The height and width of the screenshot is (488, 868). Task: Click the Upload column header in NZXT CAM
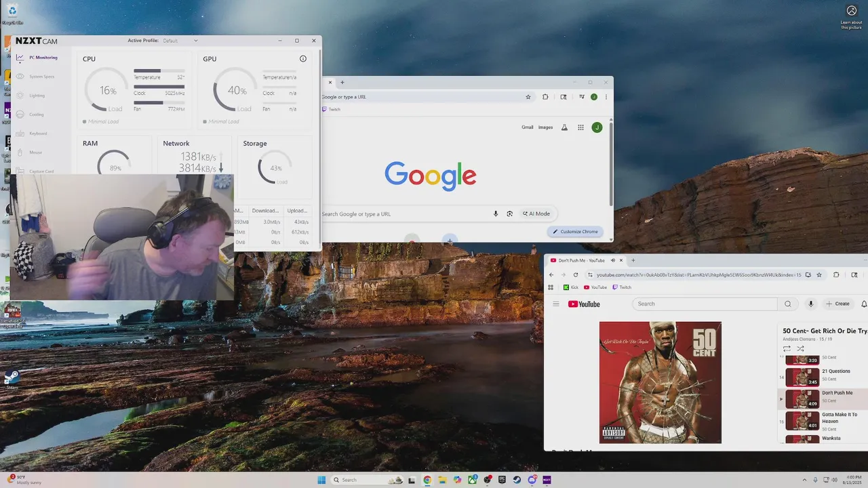[297, 211]
